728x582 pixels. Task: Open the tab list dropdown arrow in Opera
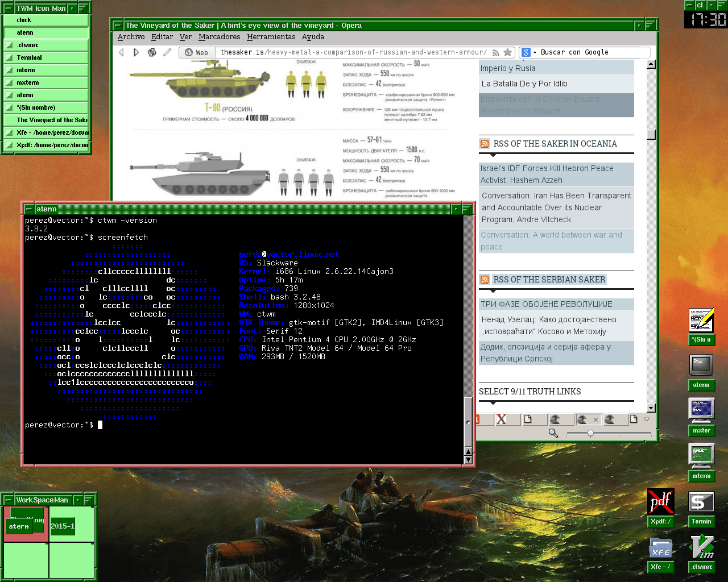pos(647,419)
